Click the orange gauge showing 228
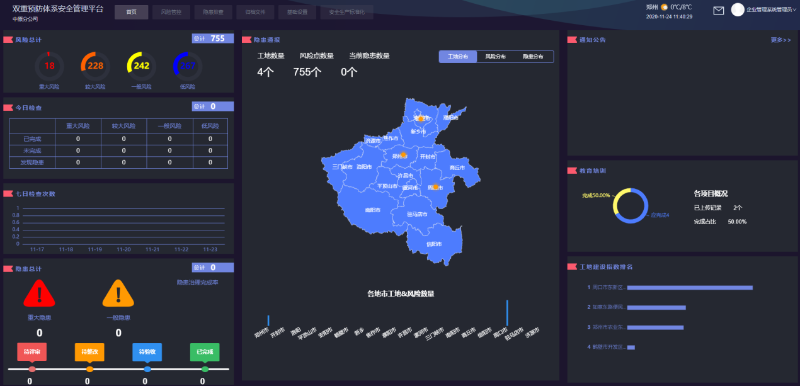 (95, 65)
